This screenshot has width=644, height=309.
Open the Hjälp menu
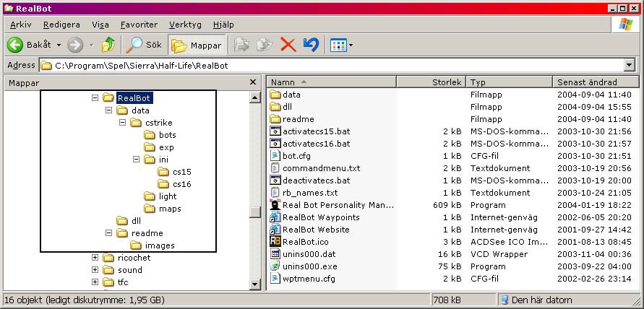click(223, 25)
